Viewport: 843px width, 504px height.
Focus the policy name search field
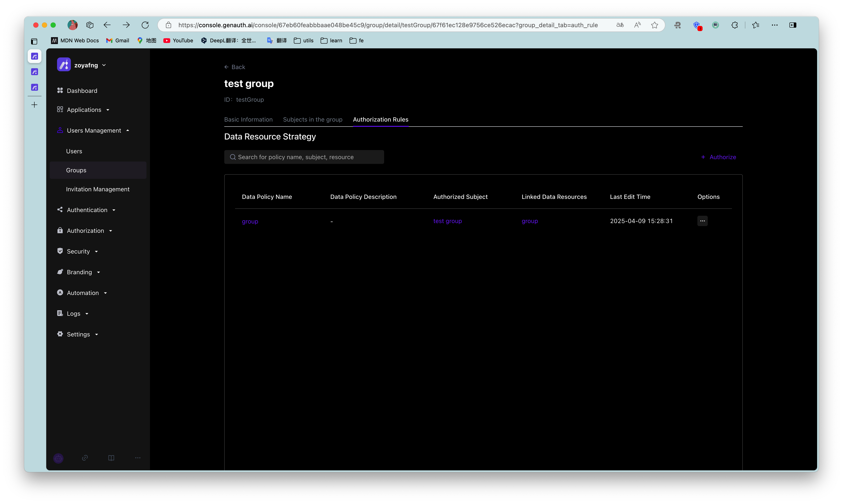[304, 157]
